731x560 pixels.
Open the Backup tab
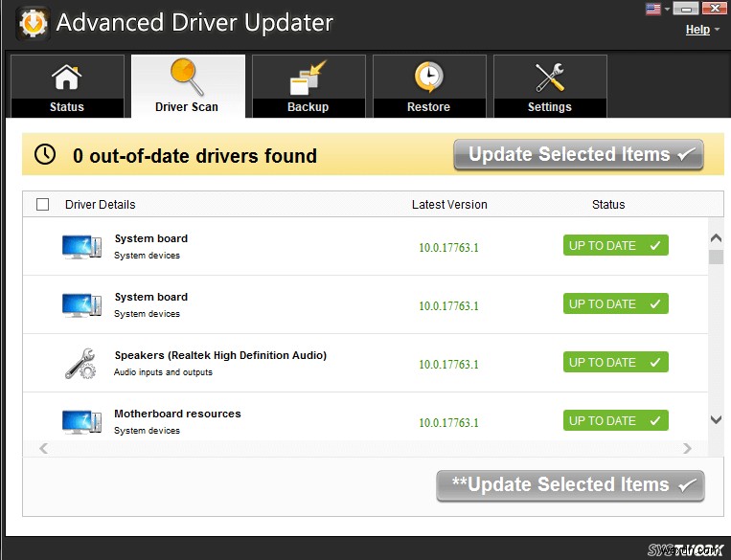(x=308, y=86)
